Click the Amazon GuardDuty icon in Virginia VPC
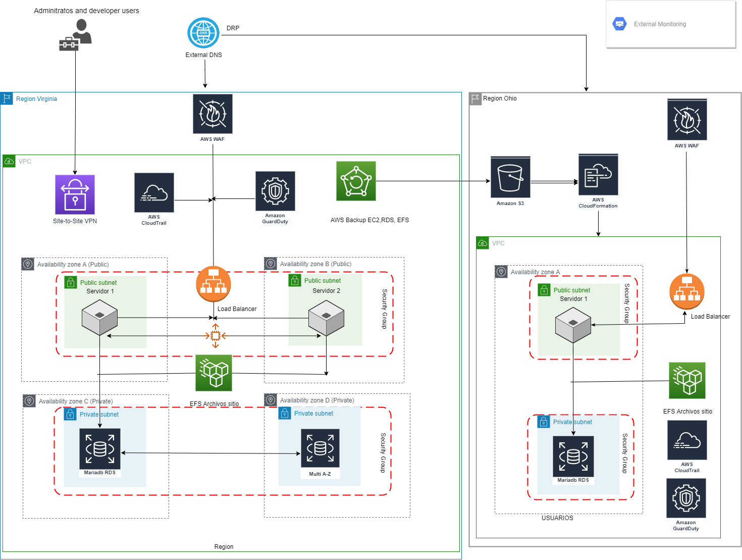 [x=275, y=191]
